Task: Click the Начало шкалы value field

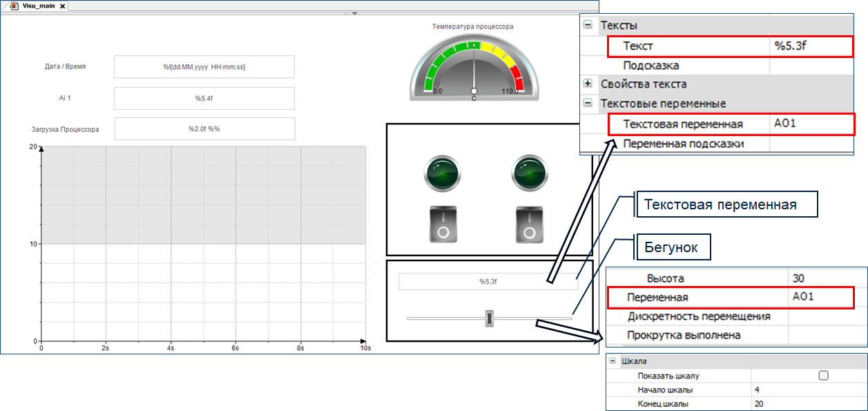Action: coord(808,390)
